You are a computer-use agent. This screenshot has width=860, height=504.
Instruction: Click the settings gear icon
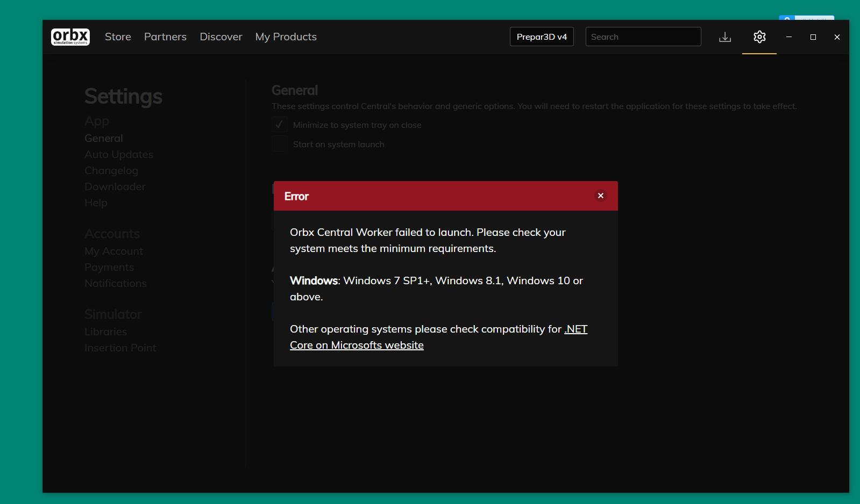pos(759,37)
